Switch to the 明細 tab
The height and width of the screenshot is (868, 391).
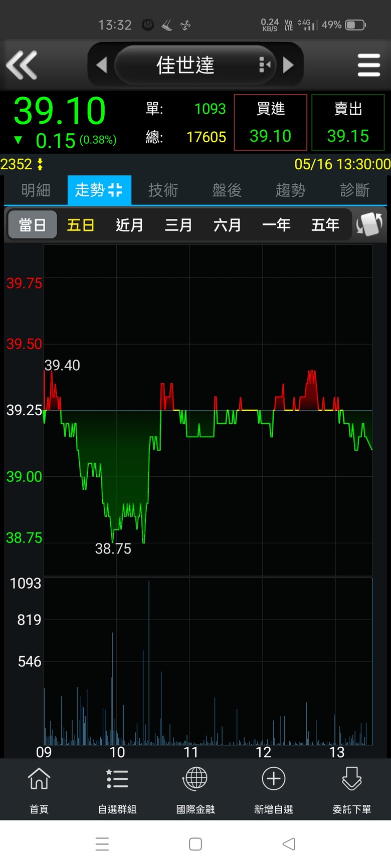click(x=36, y=190)
